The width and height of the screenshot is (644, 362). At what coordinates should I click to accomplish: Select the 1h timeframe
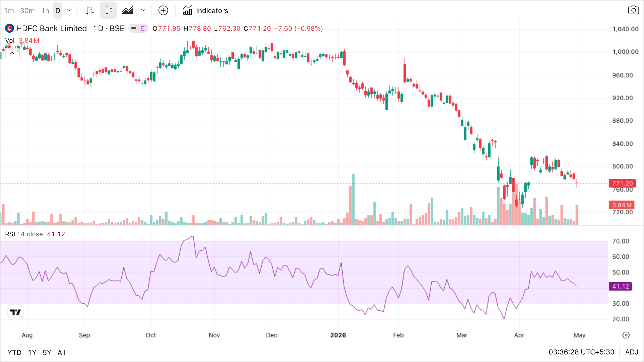45,11
